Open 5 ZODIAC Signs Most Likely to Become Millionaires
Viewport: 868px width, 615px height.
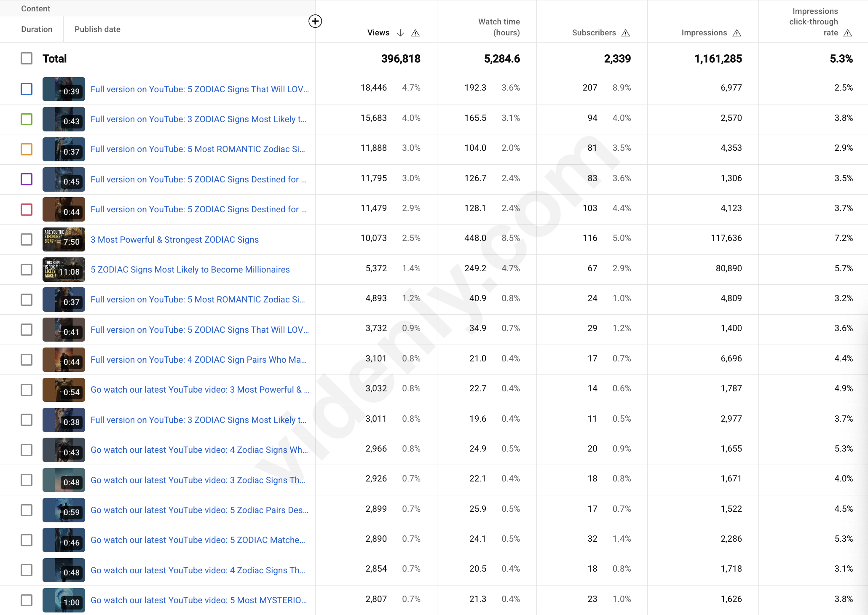[x=190, y=270]
